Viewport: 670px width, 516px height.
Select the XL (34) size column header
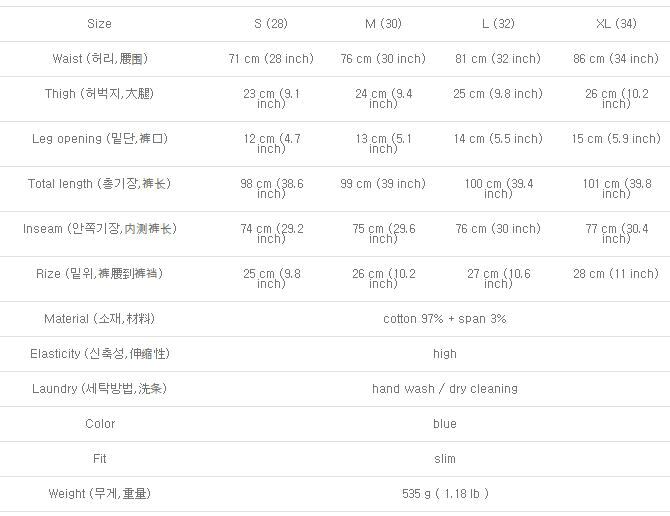(616, 24)
